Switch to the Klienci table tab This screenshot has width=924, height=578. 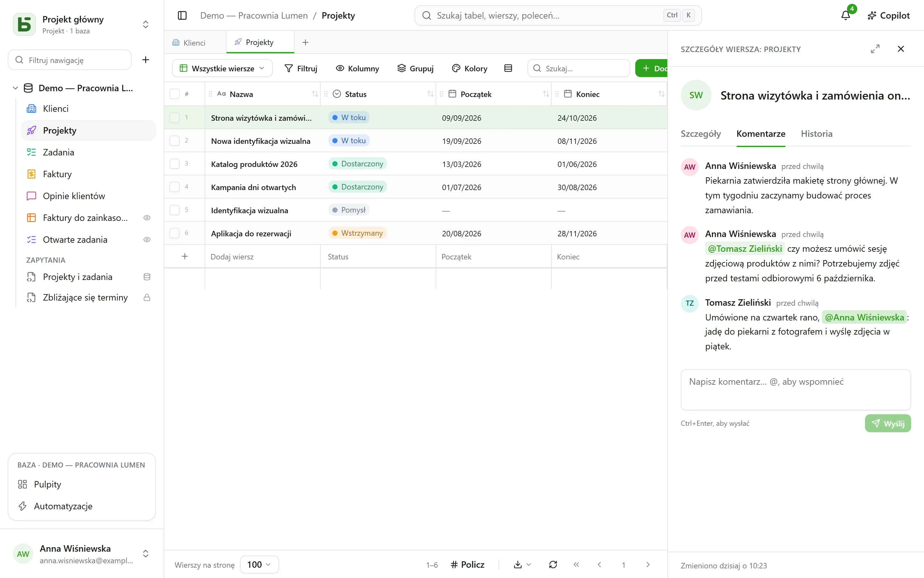[195, 42]
